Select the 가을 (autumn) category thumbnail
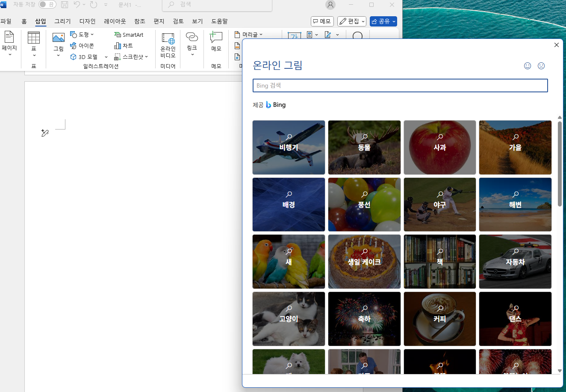Screen dimensions: 566x392 (515, 147)
